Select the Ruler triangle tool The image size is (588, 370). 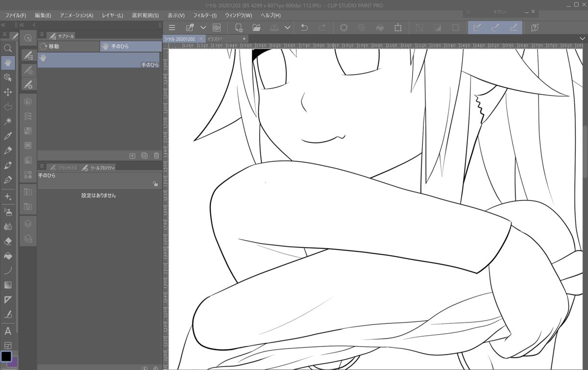click(8, 299)
